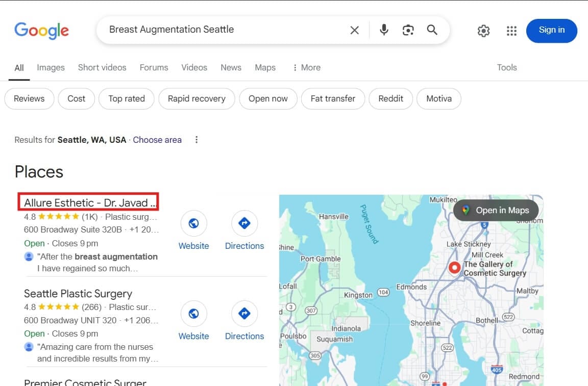This screenshot has width=588, height=386.
Task: Switch to the Short videos tab
Action: (x=102, y=67)
